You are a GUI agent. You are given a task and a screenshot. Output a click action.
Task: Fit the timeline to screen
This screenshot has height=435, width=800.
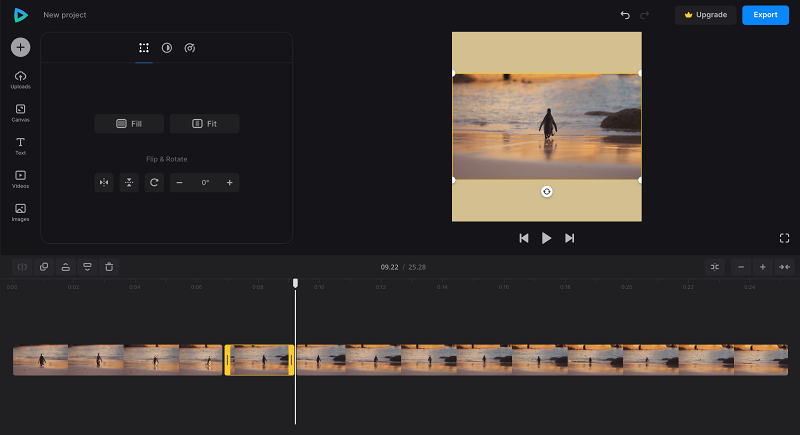(784, 267)
